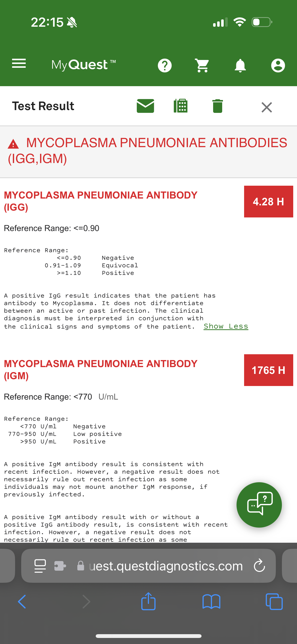The image size is (297, 644).
Task: Open the hamburger navigation menu
Action: point(19,63)
